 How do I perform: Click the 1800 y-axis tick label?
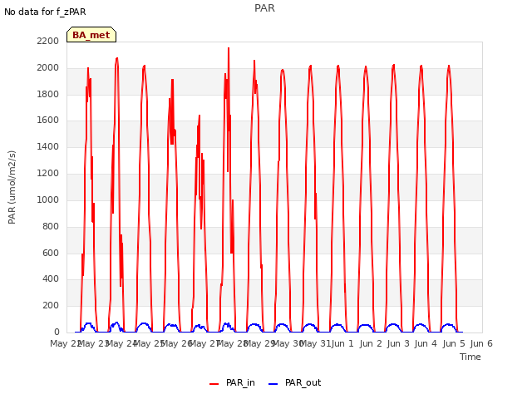[x=48, y=94]
